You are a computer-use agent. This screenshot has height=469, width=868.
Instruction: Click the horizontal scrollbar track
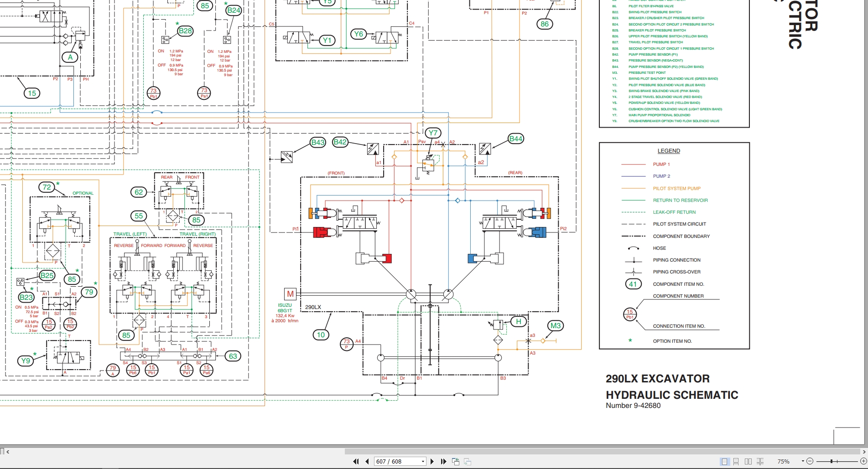pyautogui.click(x=182, y=452)
